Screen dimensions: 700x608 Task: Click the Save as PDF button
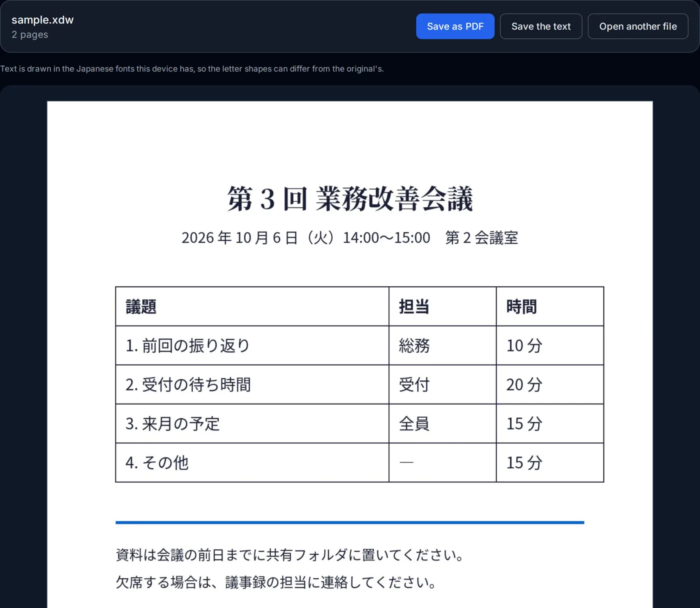click(455, 26)
